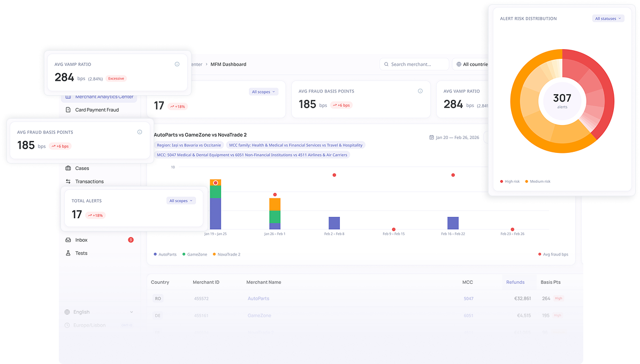Viewport: 640px width, 364px height.
Task: Click the Cases briefcase icon in sidebar
Action: (68, 168)
